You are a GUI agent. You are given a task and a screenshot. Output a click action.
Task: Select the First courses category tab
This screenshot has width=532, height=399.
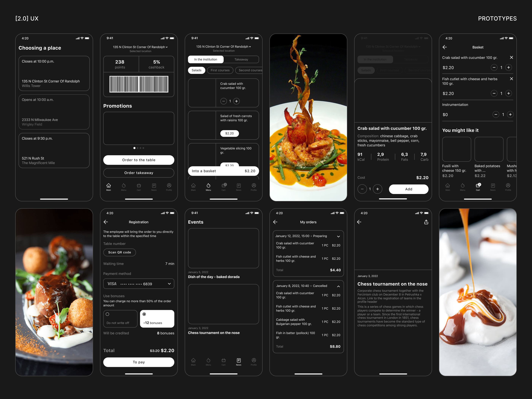pyautogui.click(x=220, y=70)
